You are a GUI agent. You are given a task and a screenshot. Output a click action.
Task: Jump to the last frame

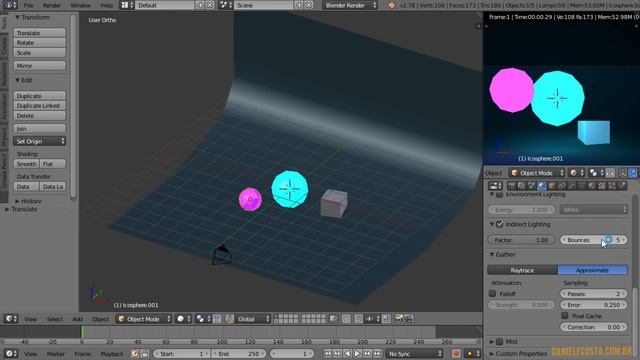tap(378, 353)
